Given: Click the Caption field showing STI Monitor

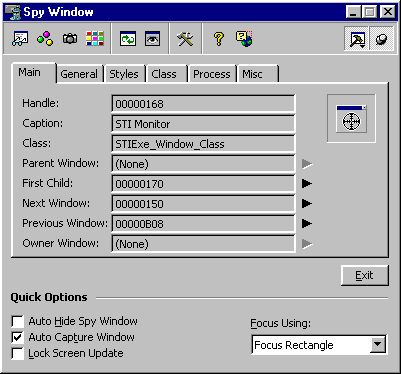Looking at the screenshot, I should [x=203, y=124].
